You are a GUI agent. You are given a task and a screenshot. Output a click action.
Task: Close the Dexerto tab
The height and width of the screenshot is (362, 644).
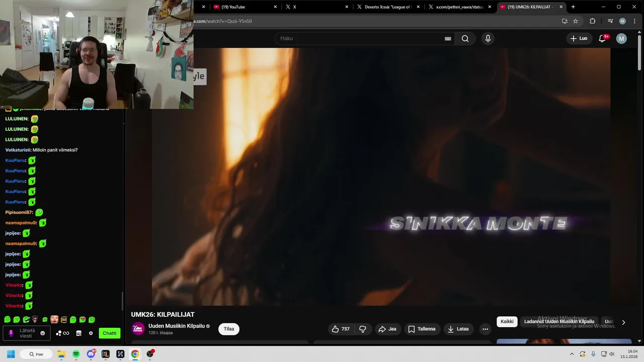(x=418, y=7)
